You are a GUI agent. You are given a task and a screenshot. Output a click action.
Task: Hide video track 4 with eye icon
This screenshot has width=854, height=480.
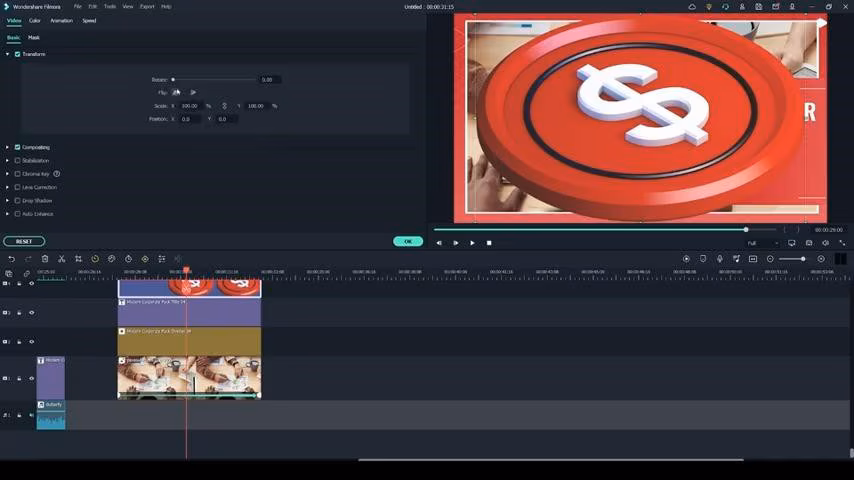pos(32,284)
